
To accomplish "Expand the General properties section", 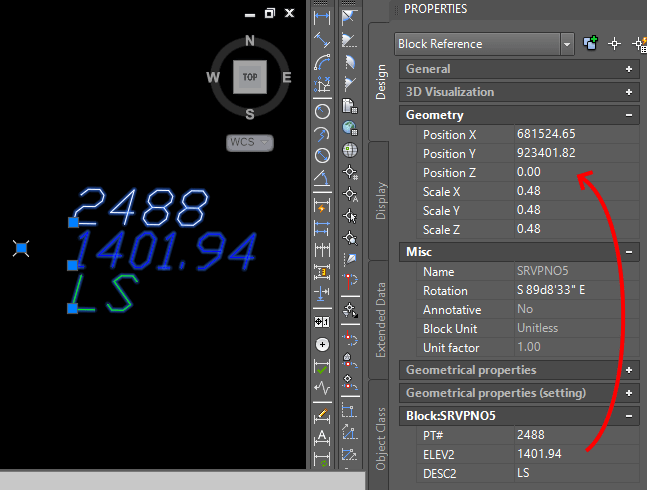I will (x=628, y=69).
